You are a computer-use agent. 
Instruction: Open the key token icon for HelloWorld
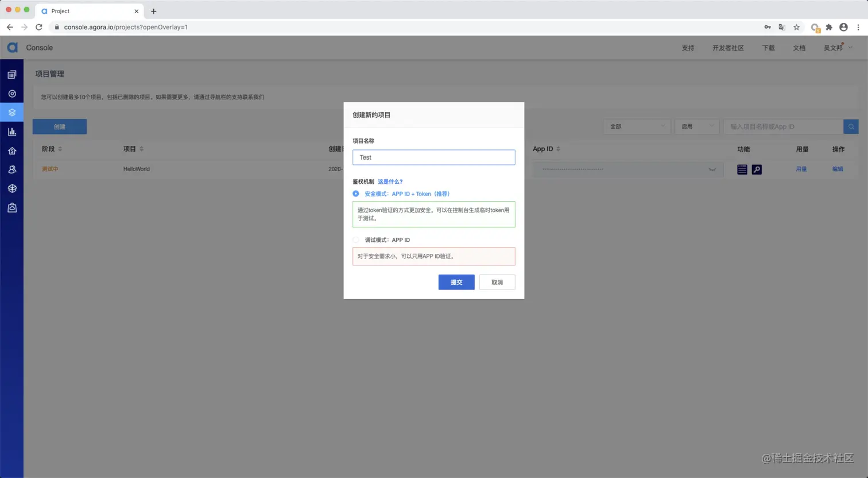tap(757, 169)
